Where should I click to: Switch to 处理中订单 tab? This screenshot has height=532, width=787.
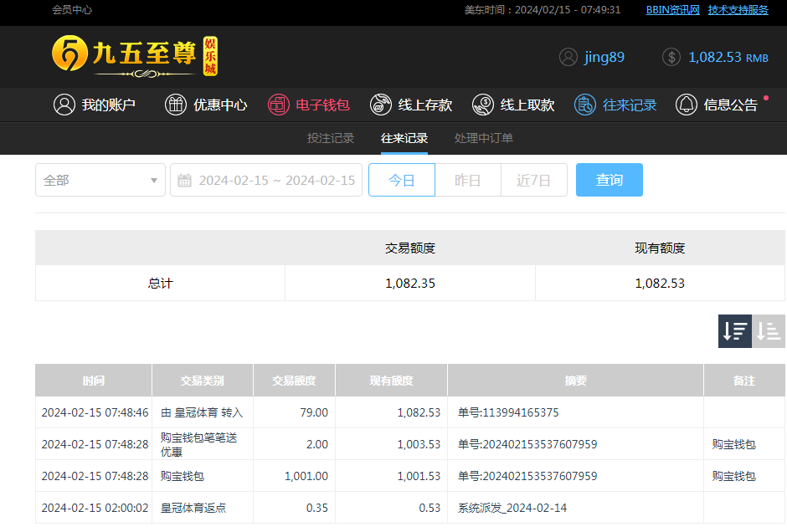(484, 138)
